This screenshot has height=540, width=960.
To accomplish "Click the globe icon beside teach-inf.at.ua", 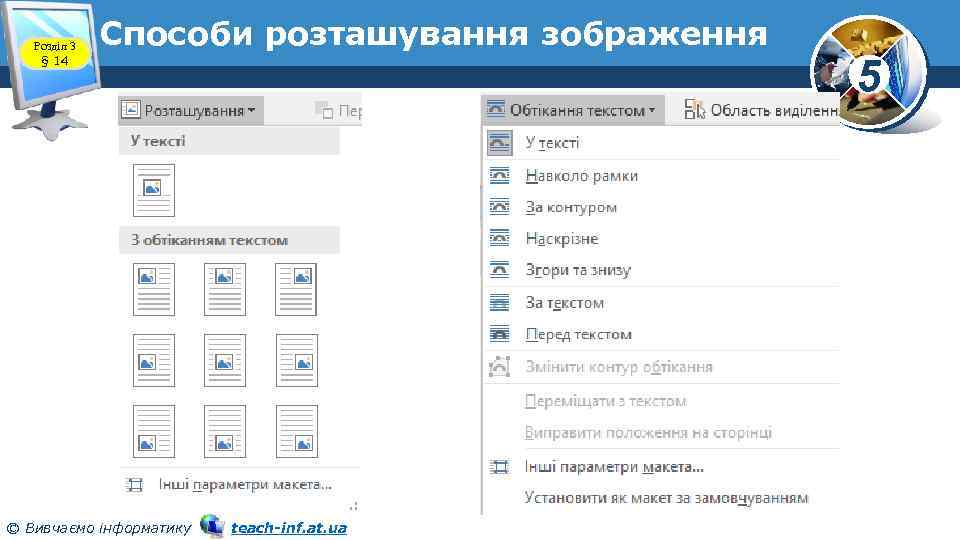I will pyautogui.click(x=212, y=526).
